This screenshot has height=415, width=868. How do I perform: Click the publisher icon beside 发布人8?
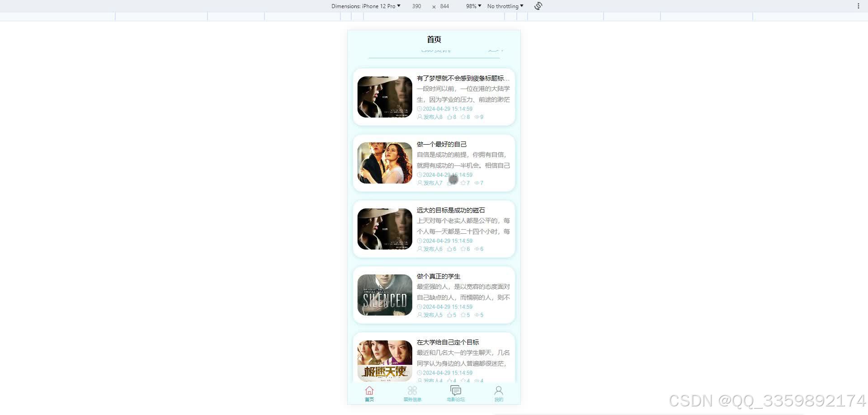(x=420, y=117)
